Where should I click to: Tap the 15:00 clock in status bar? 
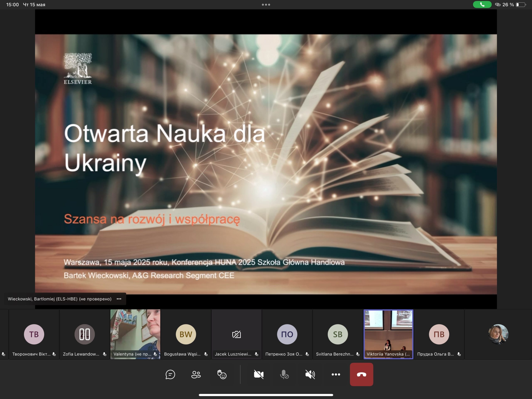click(x=12, y=5)
